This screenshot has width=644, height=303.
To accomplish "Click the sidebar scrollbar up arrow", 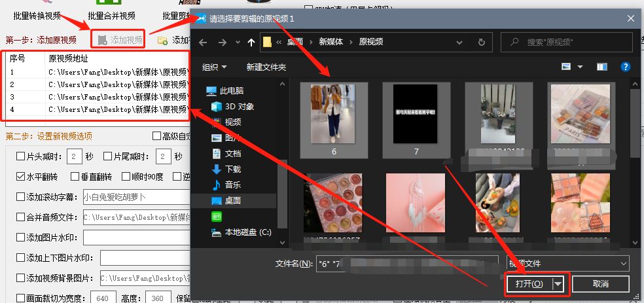I will pos(282,84).
